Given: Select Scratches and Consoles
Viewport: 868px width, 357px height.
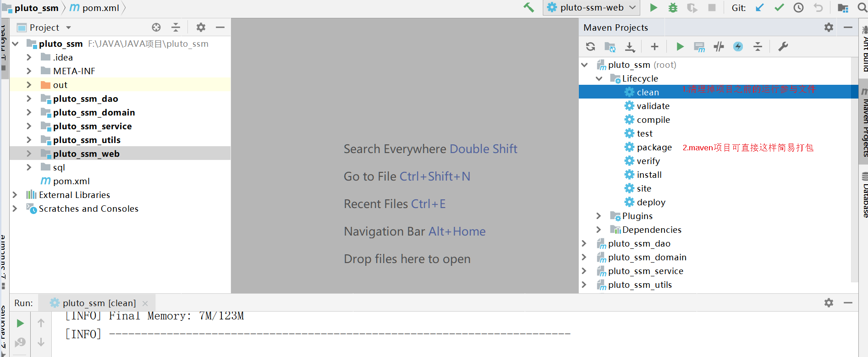Looking at the screenshot, I should coord(88,209).
